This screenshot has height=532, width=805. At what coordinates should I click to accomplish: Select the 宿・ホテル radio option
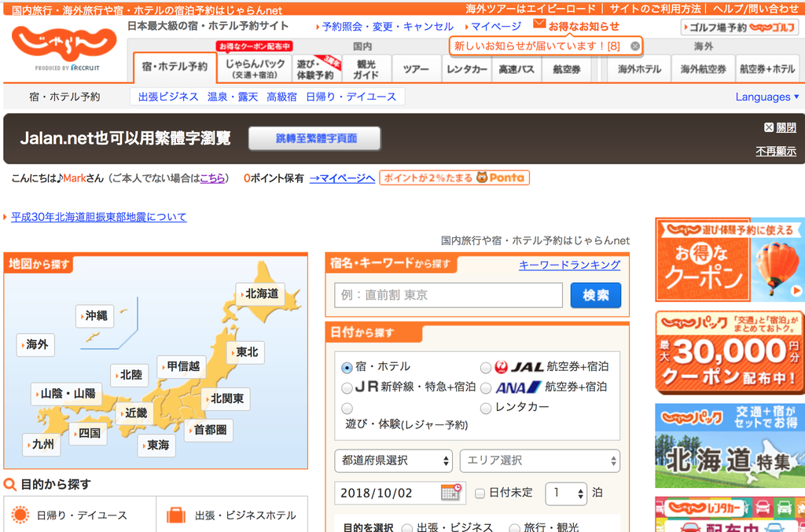pos(347,368)
